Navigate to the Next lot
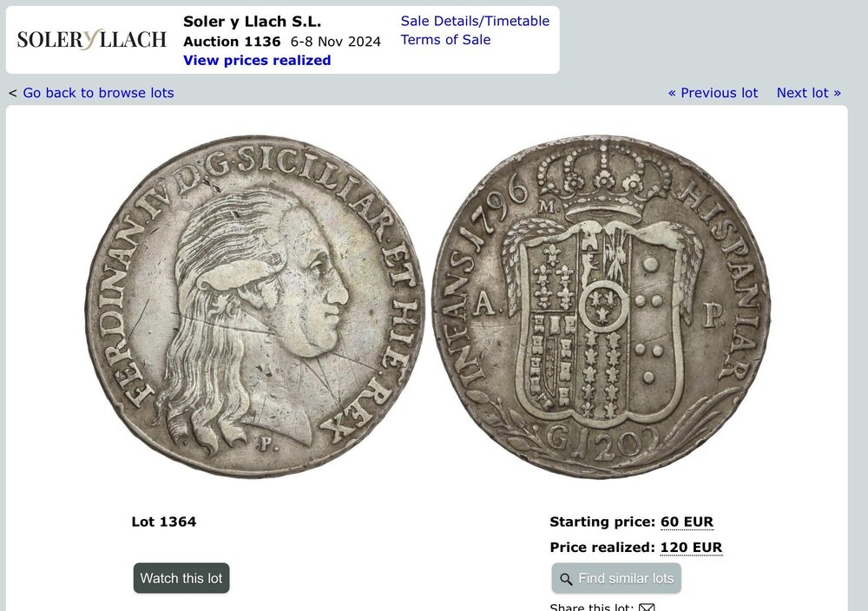This screenshot has width=868, height=611. 809,93
